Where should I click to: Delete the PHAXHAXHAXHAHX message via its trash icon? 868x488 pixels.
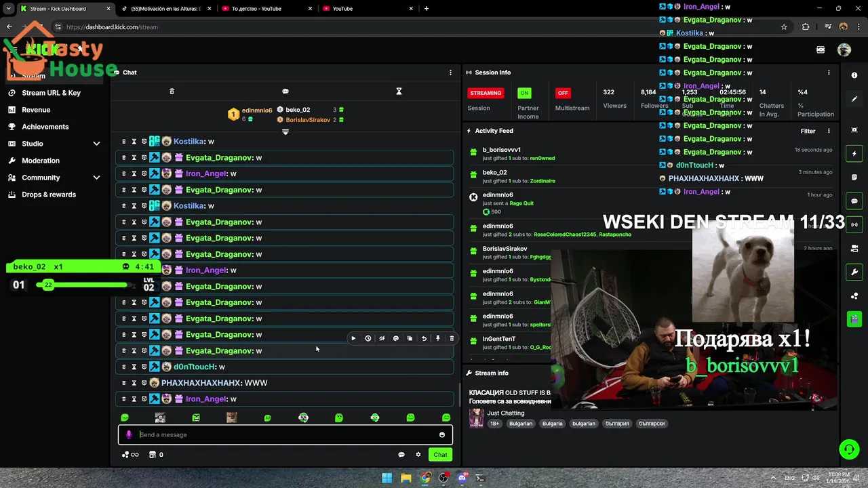[x=123, y=383]
